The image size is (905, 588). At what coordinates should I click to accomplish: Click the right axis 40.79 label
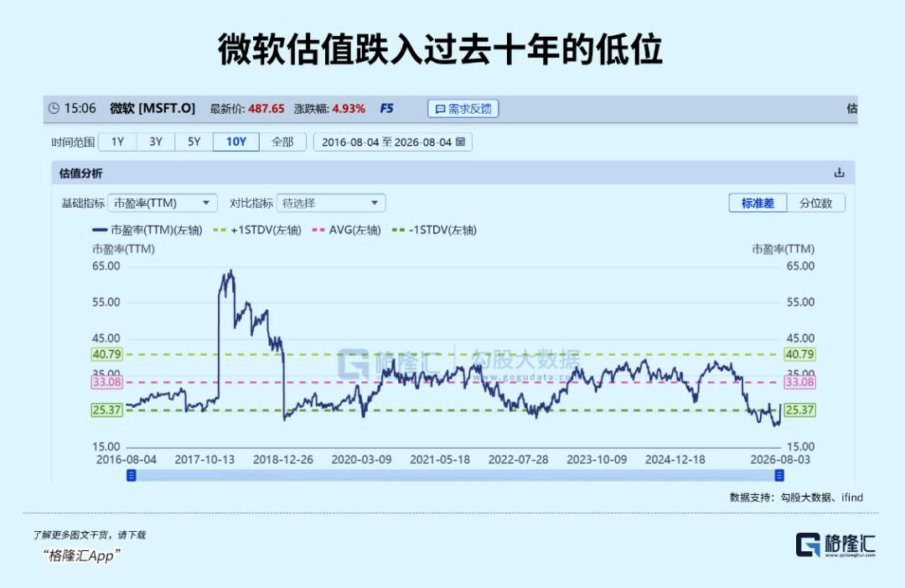coord(800,354)
